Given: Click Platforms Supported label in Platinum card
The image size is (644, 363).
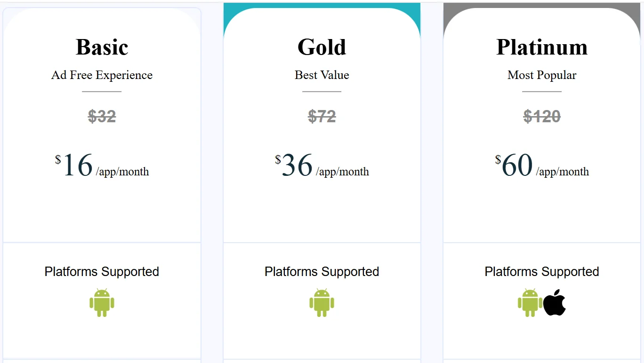Looking at the screenshot, I should pos(542,272).
